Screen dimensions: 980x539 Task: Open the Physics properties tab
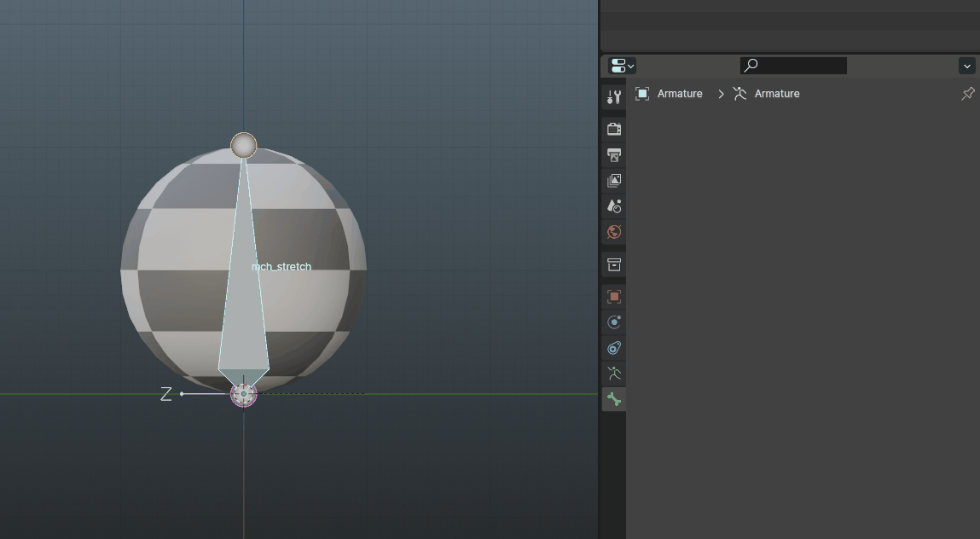coord(614,322)
